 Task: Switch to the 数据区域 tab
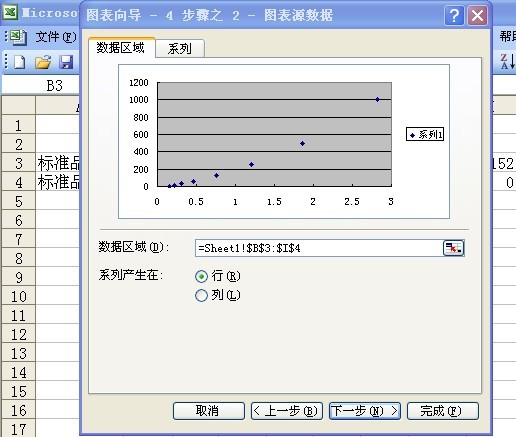(x=121, y=47)
